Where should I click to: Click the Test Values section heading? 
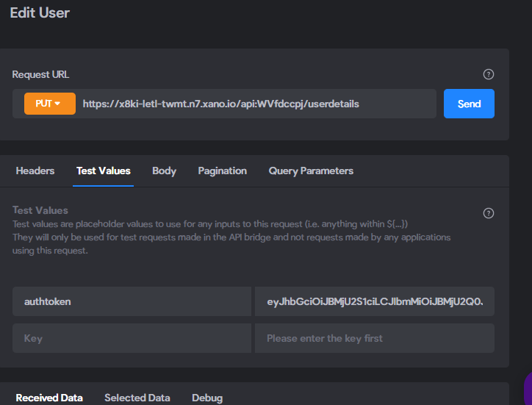coord(40,210)
